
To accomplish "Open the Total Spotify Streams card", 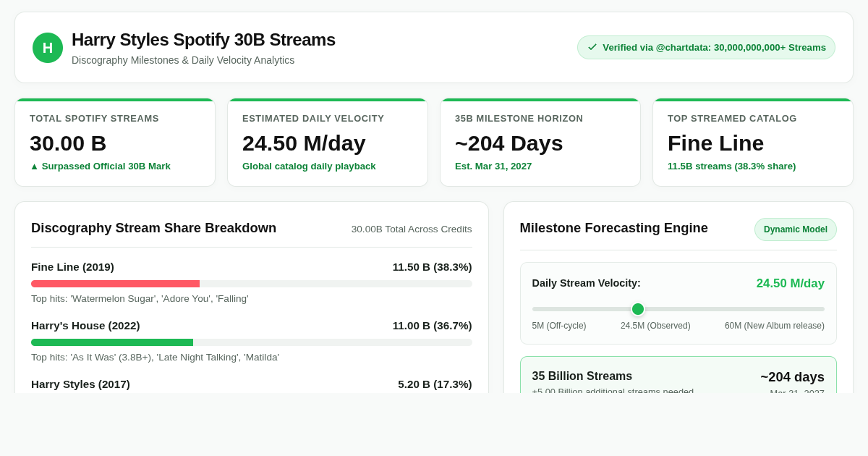I will pos(115,143).
